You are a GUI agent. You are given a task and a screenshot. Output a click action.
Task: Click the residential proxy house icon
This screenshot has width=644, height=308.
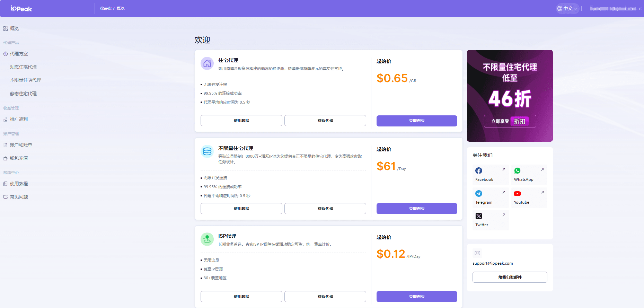207,63
